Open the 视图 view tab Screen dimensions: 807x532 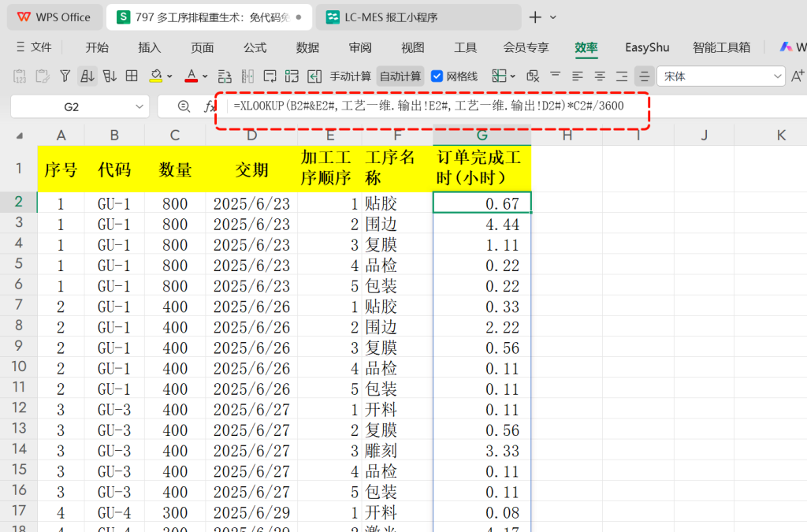coord(413,47)
